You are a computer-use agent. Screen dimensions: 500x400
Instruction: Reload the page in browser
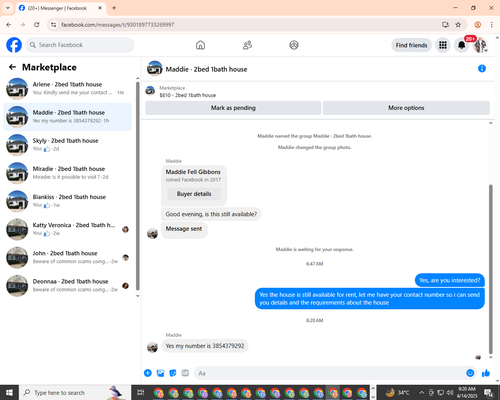coord(37,25)
